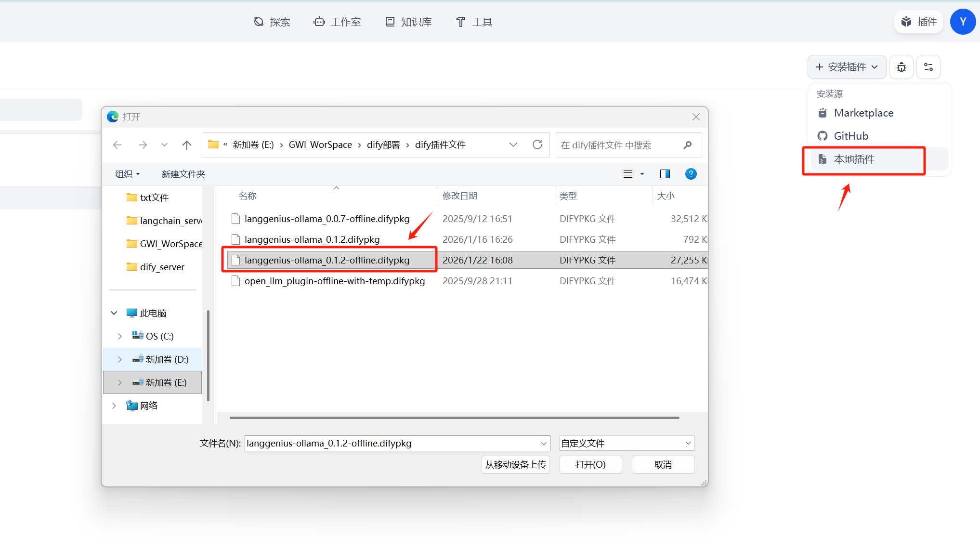Screen dimensions: 980x551
Task: Click the 打开(O) button
Action: (x=590, y=464)
